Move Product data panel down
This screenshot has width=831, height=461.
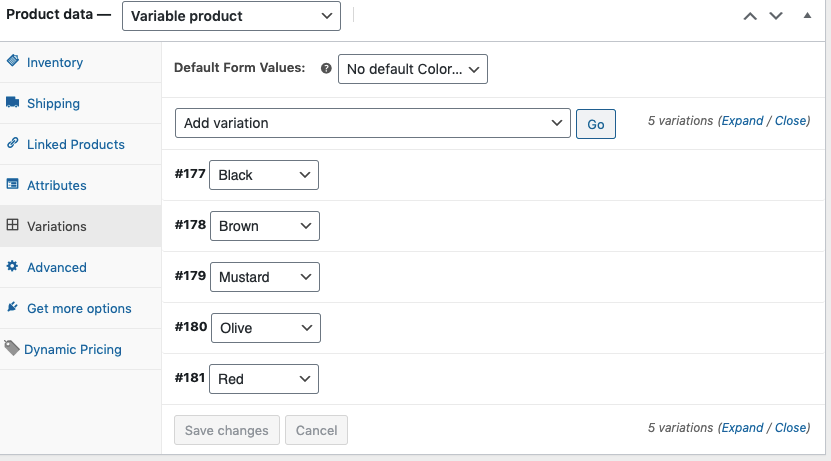click(x=777, y=16)
